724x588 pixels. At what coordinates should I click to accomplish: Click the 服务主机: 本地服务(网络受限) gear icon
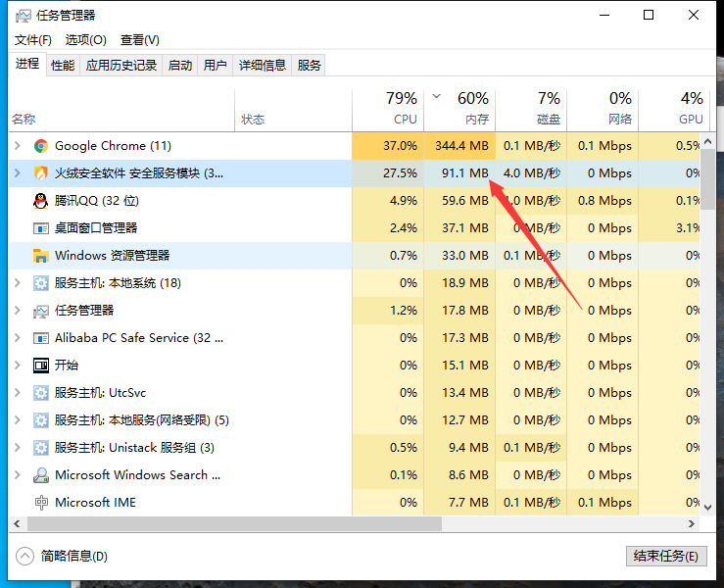coord(40,420)
